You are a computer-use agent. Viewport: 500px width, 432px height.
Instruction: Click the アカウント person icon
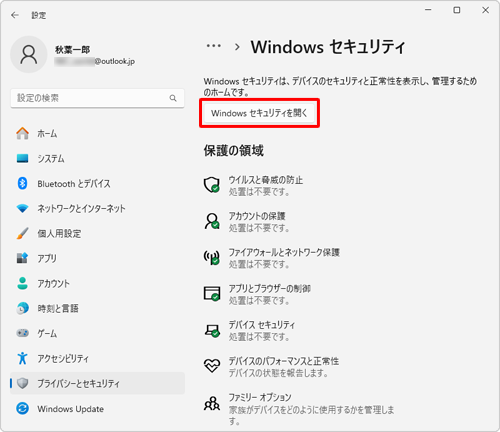(x=22, y=283)
